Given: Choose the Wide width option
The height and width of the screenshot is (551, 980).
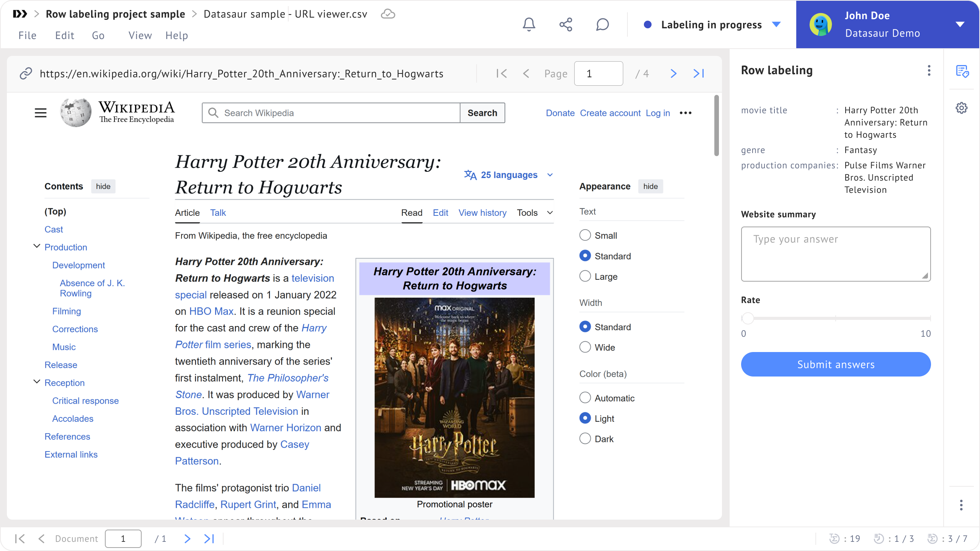Looking at the screenshot, I should pyautogui.click(x=585, y=347).
